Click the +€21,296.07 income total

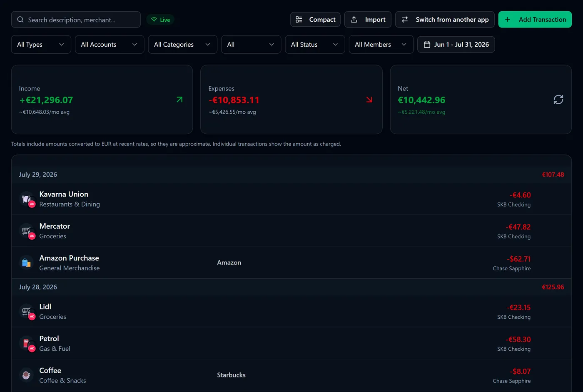click(x=46, y=100)
